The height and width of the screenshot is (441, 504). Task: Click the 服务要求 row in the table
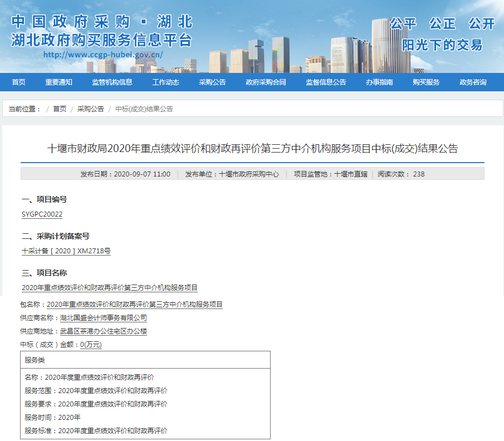tap(96, 404)
